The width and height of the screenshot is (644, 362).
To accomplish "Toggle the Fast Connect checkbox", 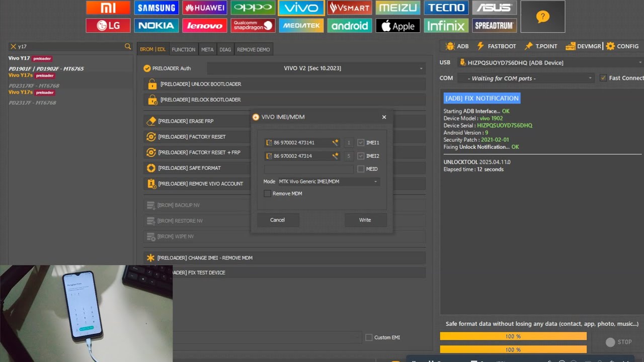I will pyautogui.click(x=603, y=78).
